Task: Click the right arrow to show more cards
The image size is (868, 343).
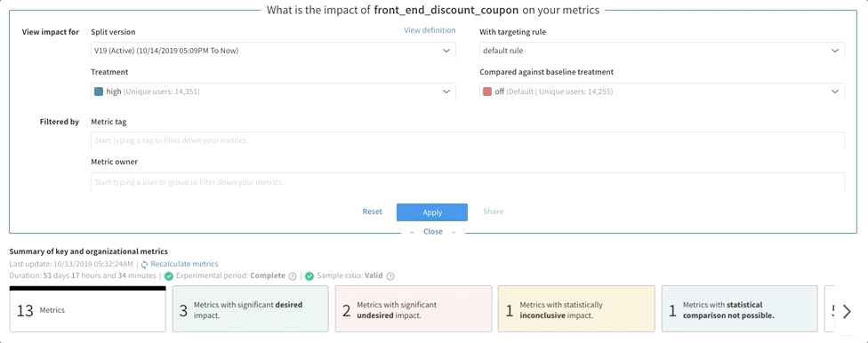Action: tap(847, 312)
